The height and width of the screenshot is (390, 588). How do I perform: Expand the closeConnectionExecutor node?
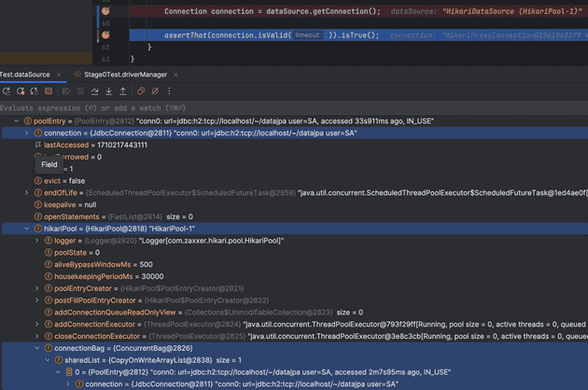(x=36, y=337)
